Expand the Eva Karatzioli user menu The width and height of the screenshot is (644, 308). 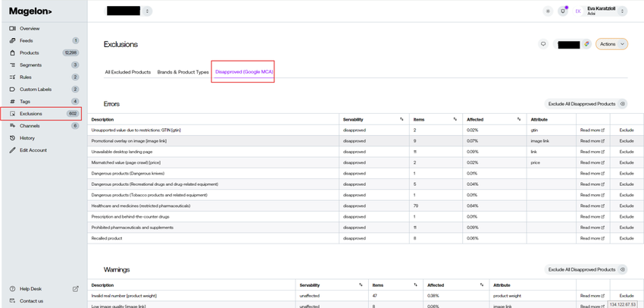point(623,11)
